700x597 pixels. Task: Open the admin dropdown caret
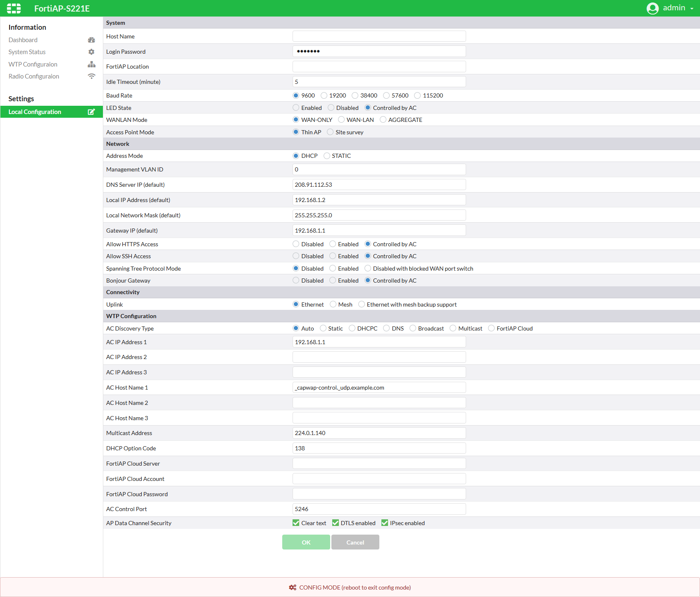(x=692, y=9)
